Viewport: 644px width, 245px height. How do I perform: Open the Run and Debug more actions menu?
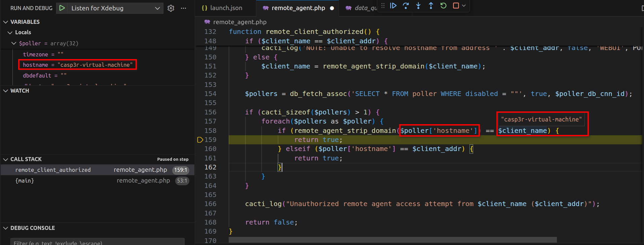[x=183, y=8]
